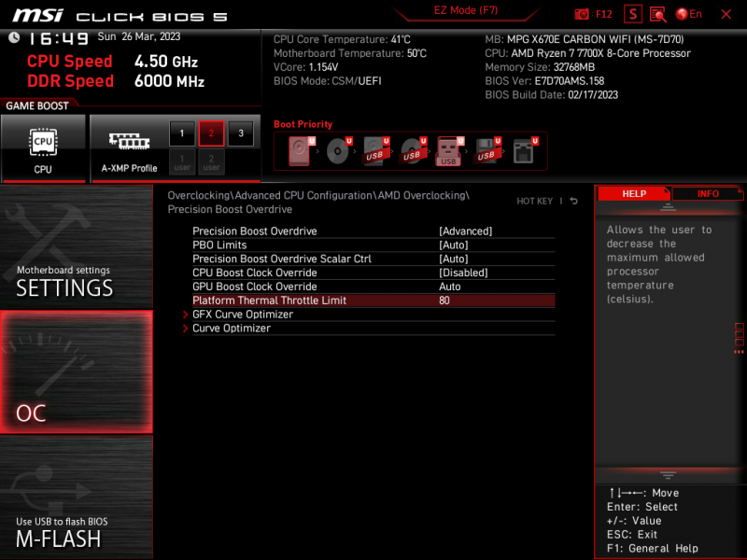This screenshot has width=747, height=560.
Task: Edit Platform Thermal Throttle Limit value 80
Action: click(373, 301)
